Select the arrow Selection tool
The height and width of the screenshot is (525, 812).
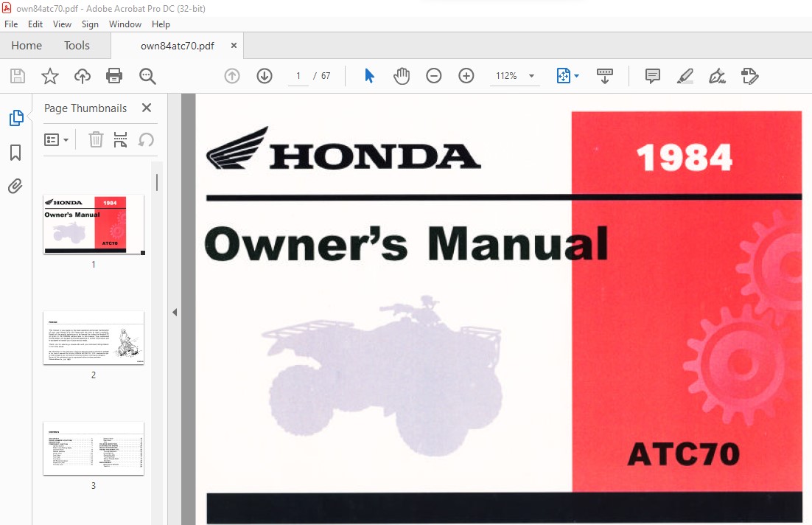[369, 76]
